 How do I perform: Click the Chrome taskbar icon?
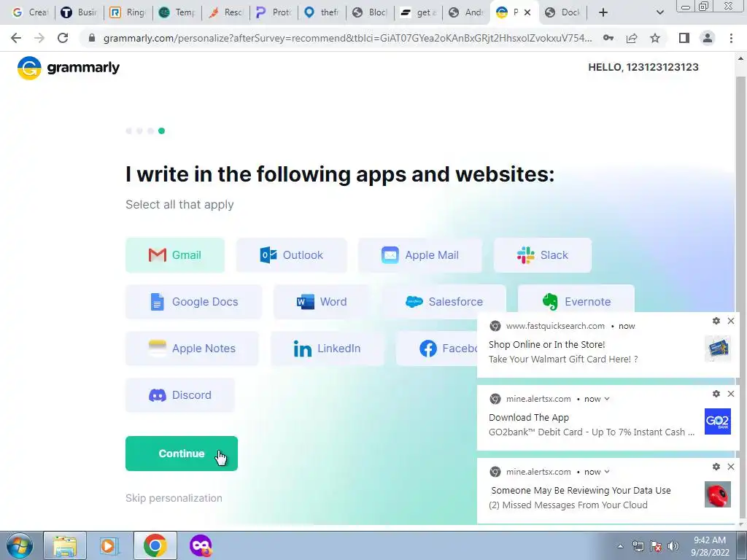[155, 545]
